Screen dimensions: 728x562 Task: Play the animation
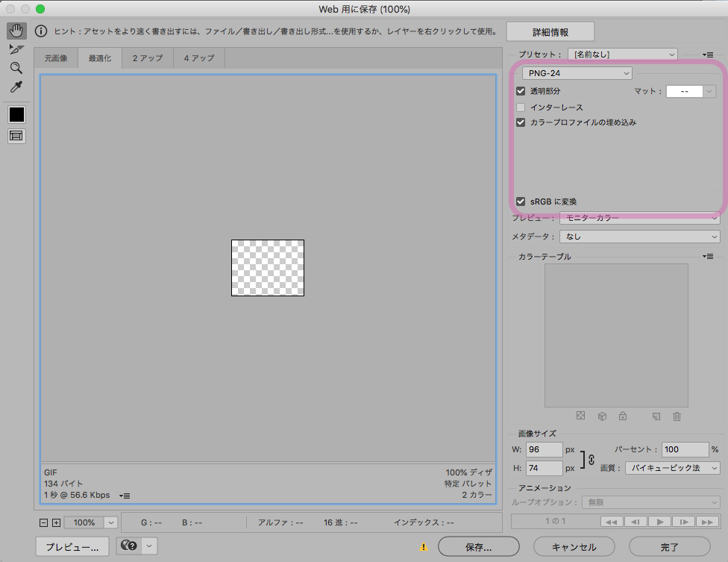click(x=659, y=522)
